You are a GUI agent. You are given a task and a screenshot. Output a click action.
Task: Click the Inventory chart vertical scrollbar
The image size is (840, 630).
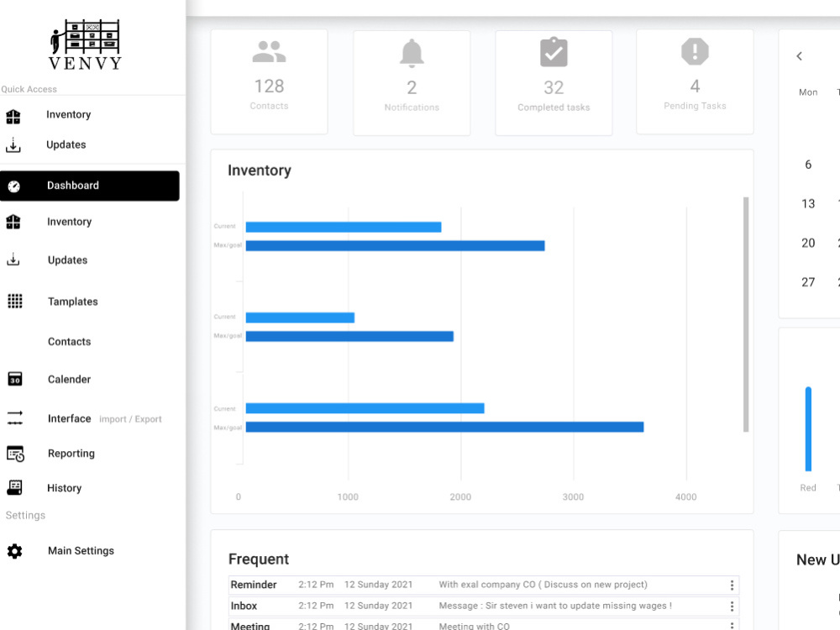click(x=746, y=314)
